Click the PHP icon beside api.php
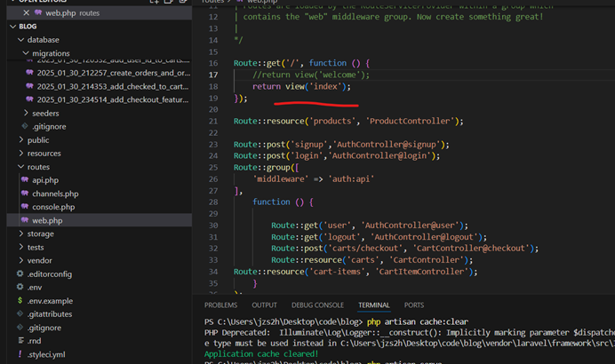615x364 pixels. [x=25, y=180]
